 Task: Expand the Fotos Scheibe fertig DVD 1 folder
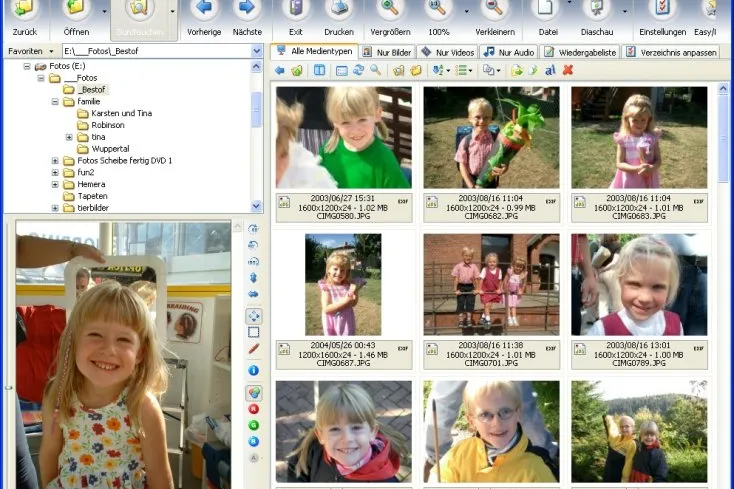click(x=55, y=161)
